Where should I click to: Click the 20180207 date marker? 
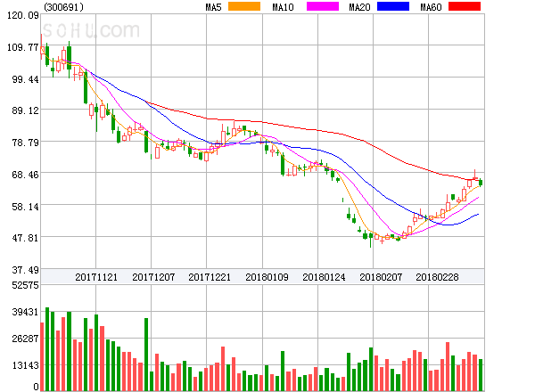click(381, 277)
